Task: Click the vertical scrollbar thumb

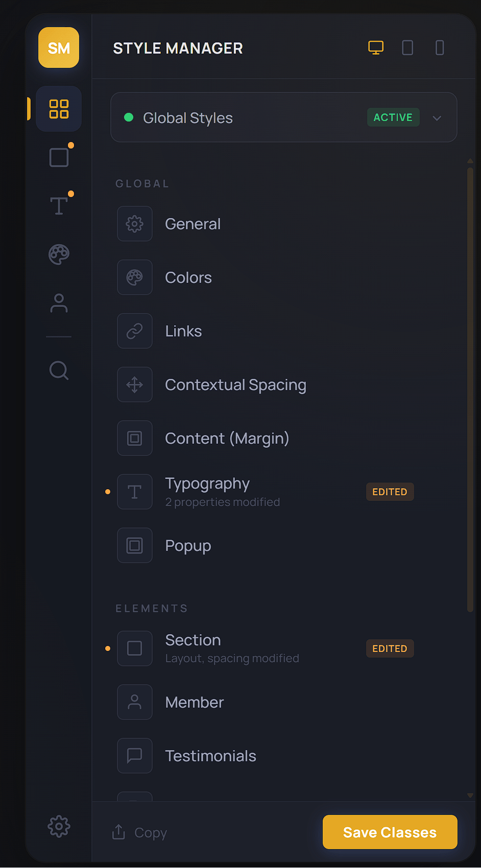Action: click(x=470, y=388)
